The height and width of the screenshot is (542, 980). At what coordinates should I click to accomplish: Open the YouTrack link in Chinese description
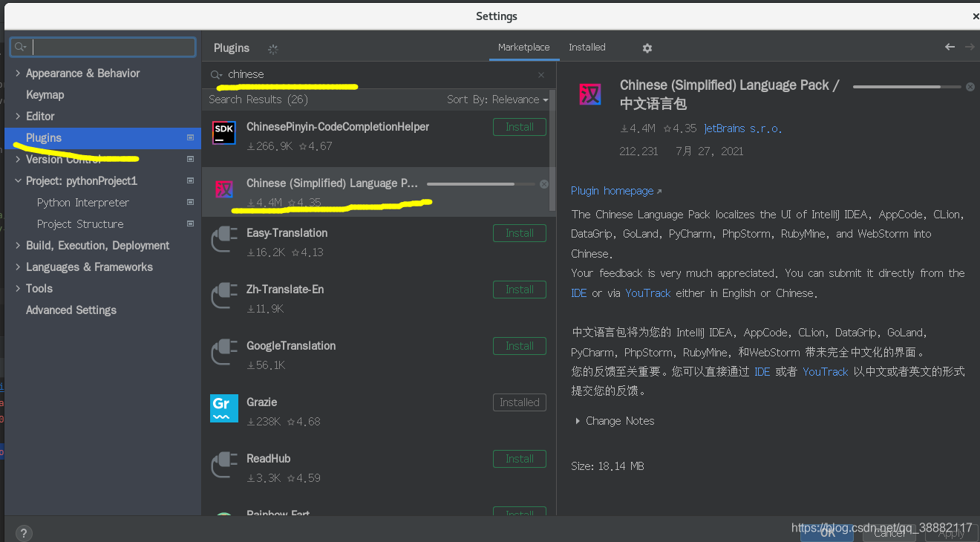point(825,371)
